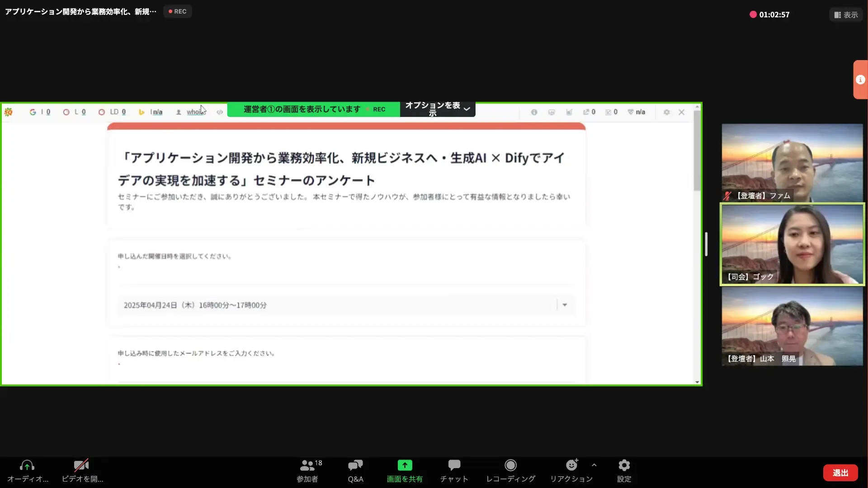868x488 pixels.
Task: Click the SEOquake diagnosis icon
Action: tap(552, 112)
